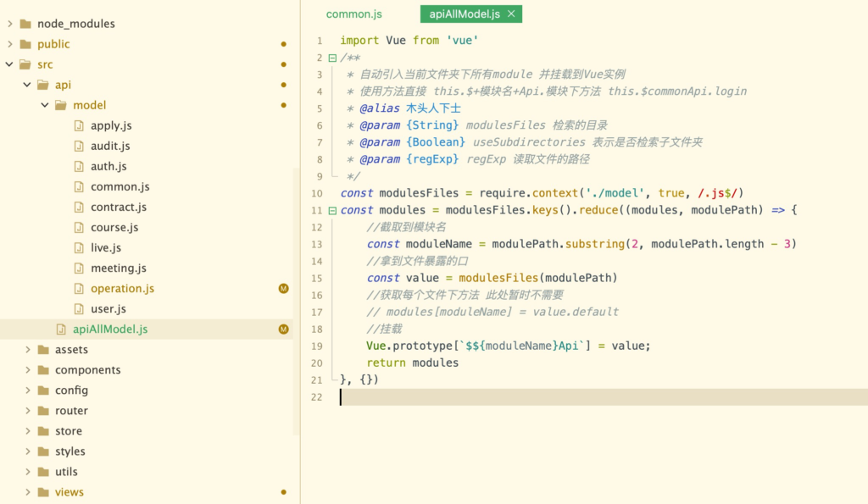Screen dimensions: 868x504
Task: Click the components folder icon
Action: 43,369
